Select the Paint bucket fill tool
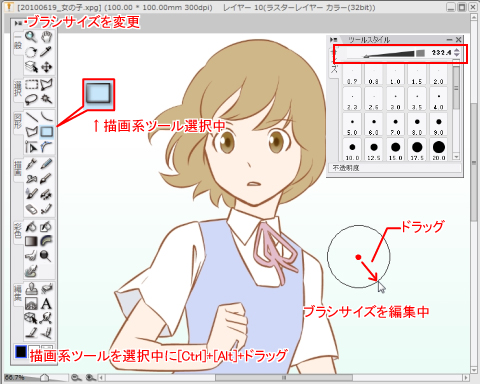Viewport: 480px width, 384px height. [31, 227]
